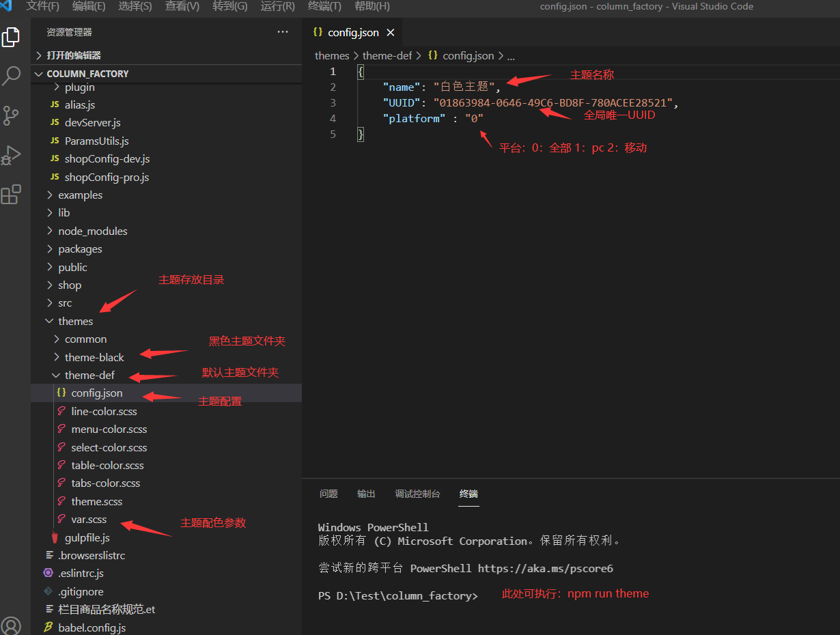The width and height of the screenshot is (840, 635).
Task: Expand the node_modules folder
Action: pos(92,231)
